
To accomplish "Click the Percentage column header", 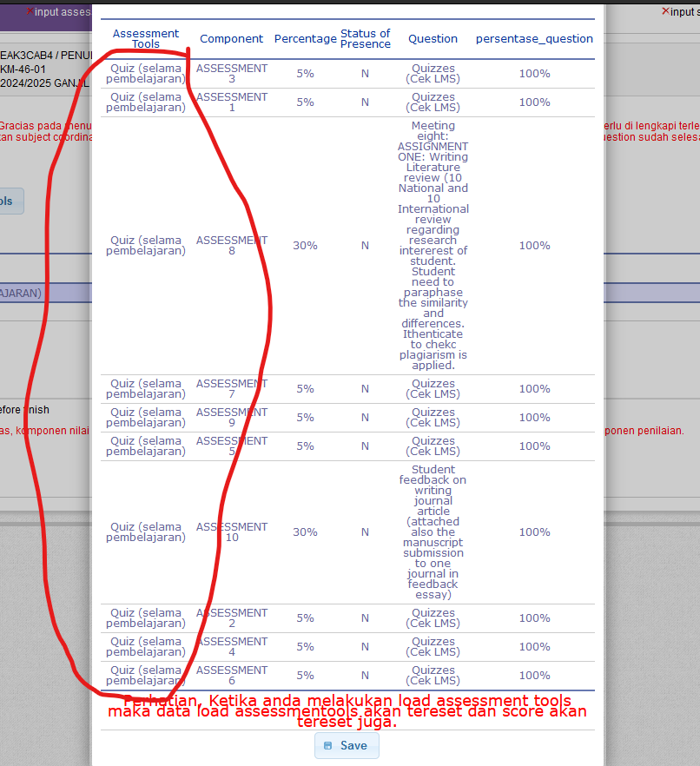I will pyautogui.click(x=305, y=39).
